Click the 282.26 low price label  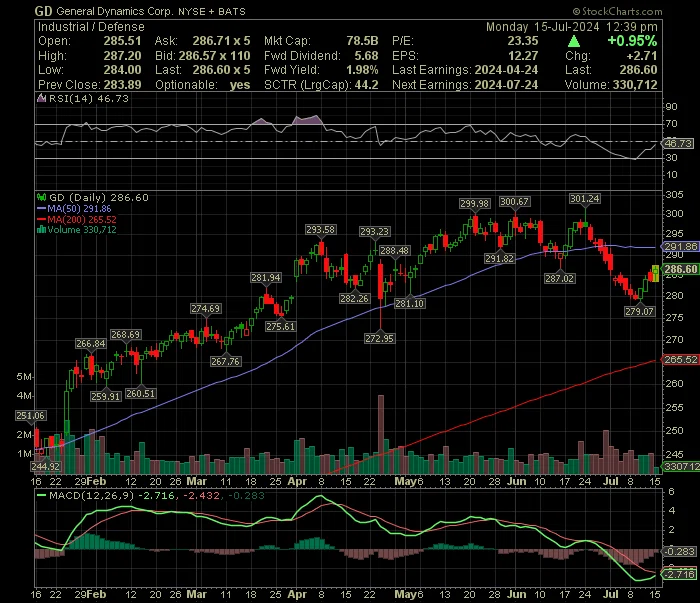pos(354,298)
